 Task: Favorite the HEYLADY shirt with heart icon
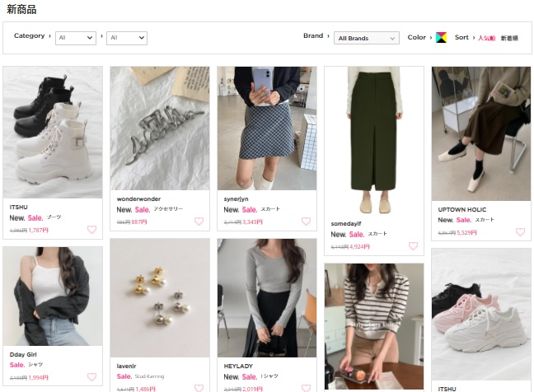pos(307,388)
